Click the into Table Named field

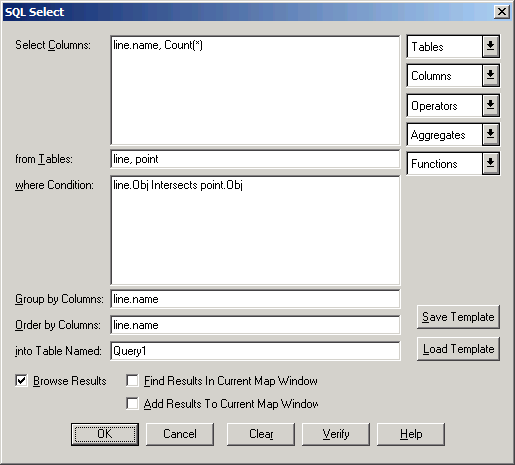coord(255,351)
